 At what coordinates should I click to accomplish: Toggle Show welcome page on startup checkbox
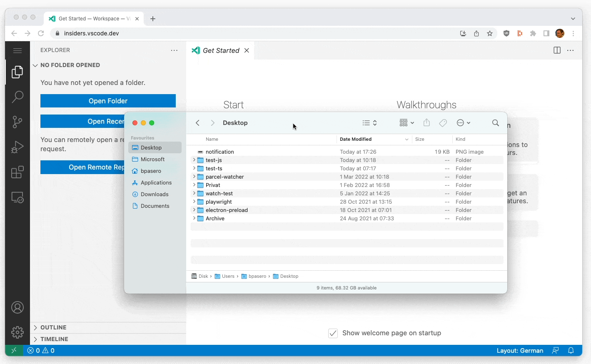pyautogui.click(x=333, y=333)
